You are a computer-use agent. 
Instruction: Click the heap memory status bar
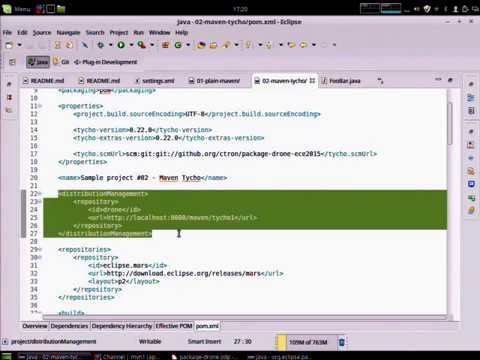tap(307, 342)
